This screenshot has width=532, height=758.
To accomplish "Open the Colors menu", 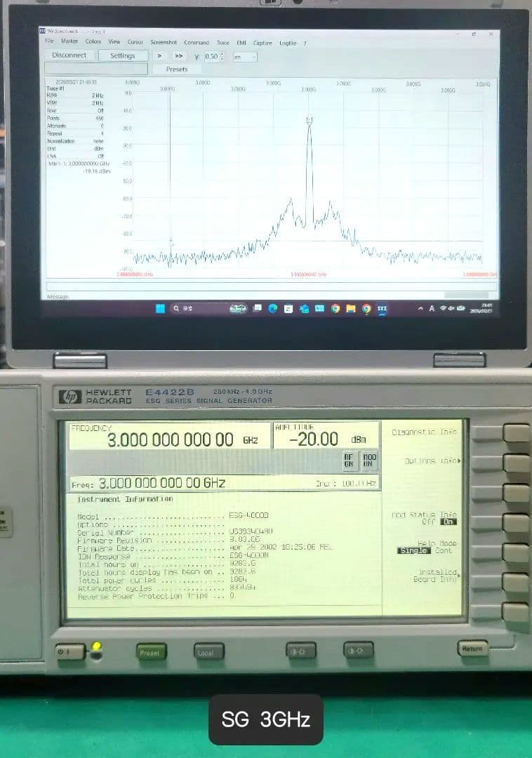I will 93,41.
